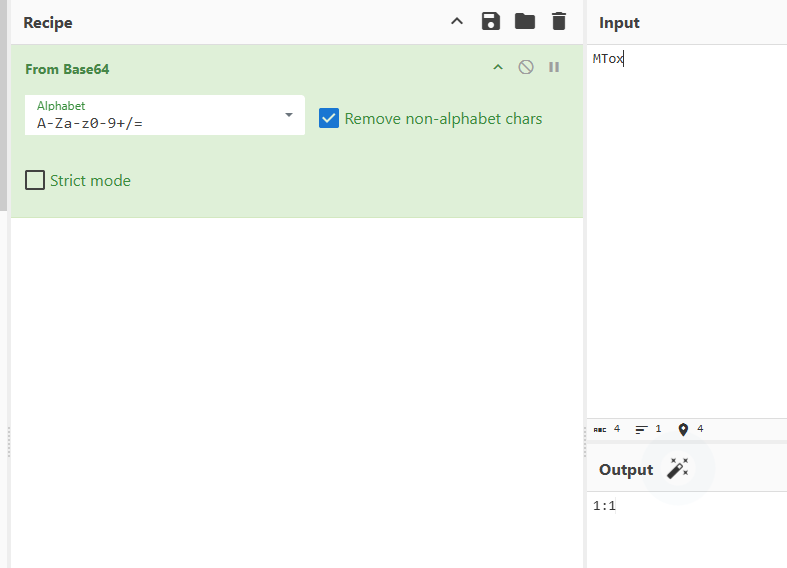Click the cursor position pin icon
This screenshot has width=787, height=568.
point(683,429)
